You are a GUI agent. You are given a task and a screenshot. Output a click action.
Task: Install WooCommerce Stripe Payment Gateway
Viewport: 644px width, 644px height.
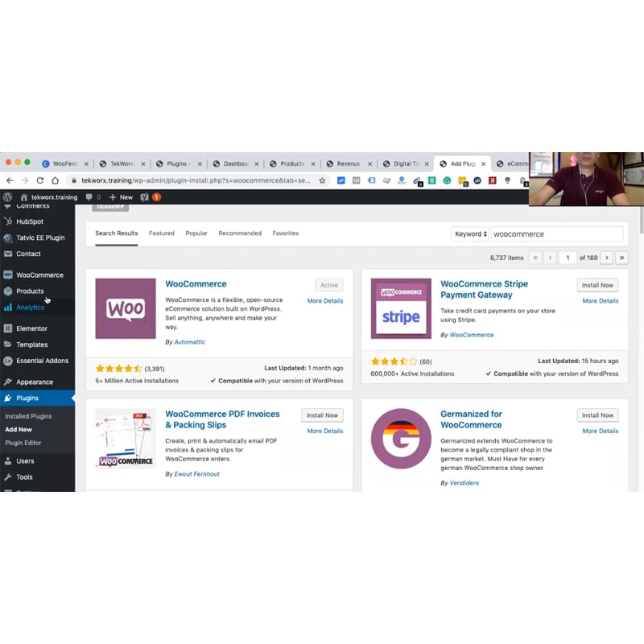(x=597, y=285)
